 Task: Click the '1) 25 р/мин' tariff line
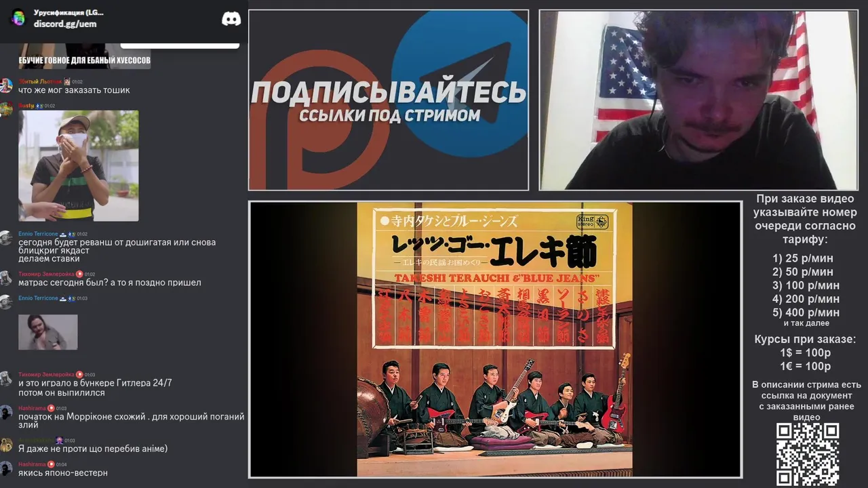[x=803, y=258]
